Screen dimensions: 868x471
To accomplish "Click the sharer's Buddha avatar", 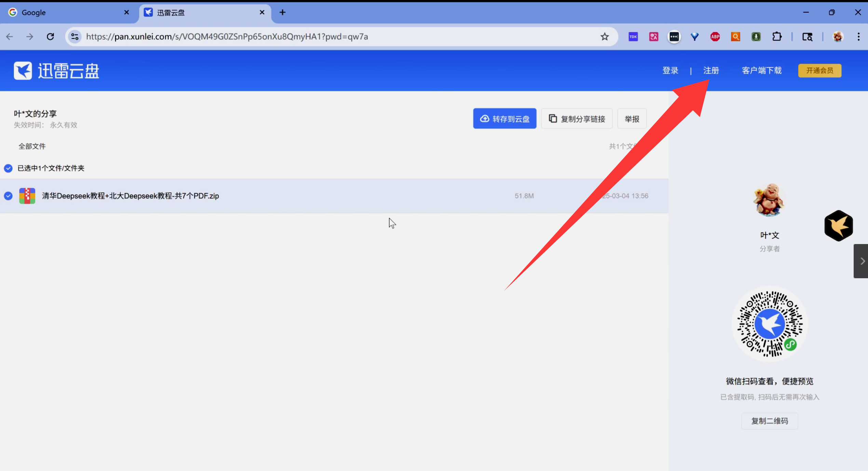I will [x=769, y=200].
